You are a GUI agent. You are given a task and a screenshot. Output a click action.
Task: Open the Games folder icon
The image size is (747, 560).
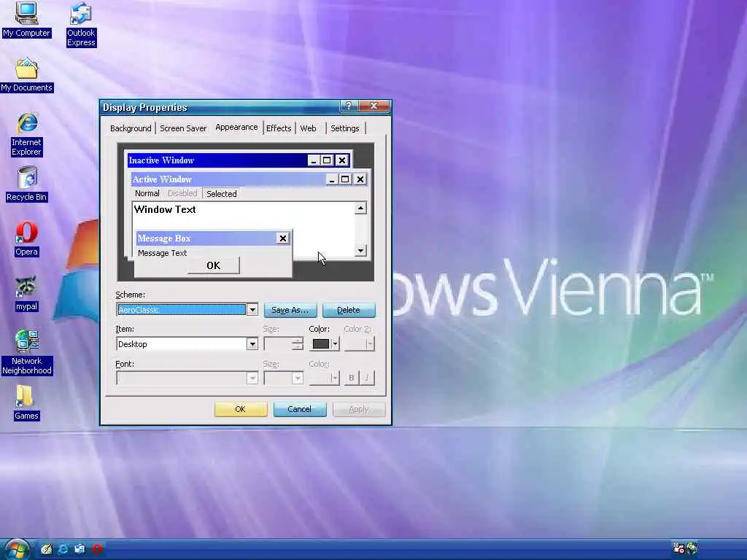(26, 402)
